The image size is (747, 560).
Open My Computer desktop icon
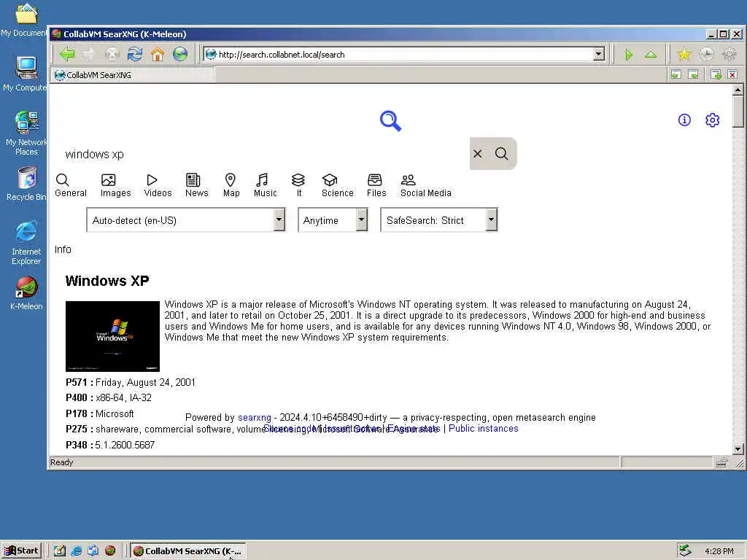26,74
